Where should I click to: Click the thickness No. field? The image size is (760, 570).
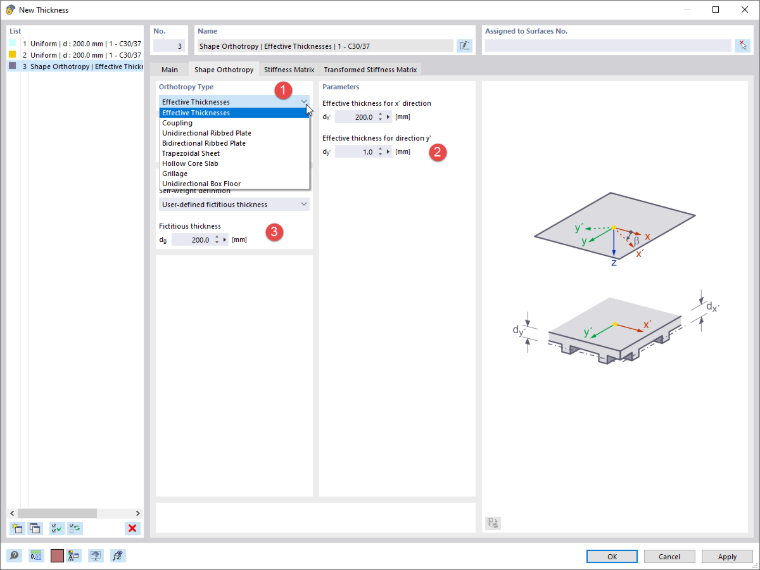coord(169,46)
